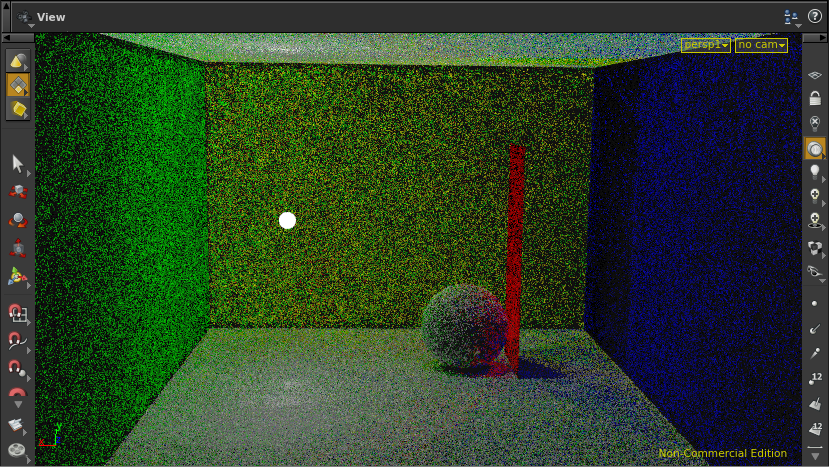The image size is (829, 467).
Task: Open the View tool icon menu
Action: coord(24,17)
